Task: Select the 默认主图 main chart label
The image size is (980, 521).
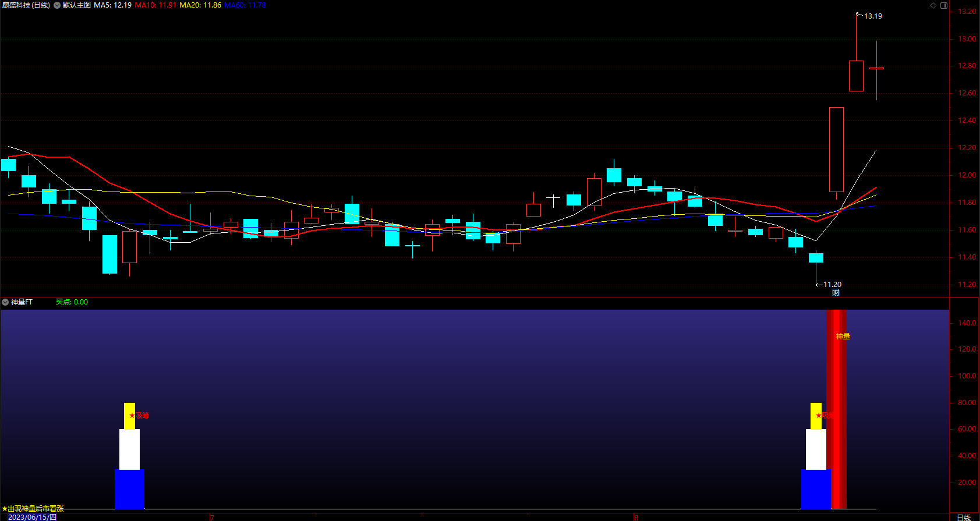Action: coord(77,5)
